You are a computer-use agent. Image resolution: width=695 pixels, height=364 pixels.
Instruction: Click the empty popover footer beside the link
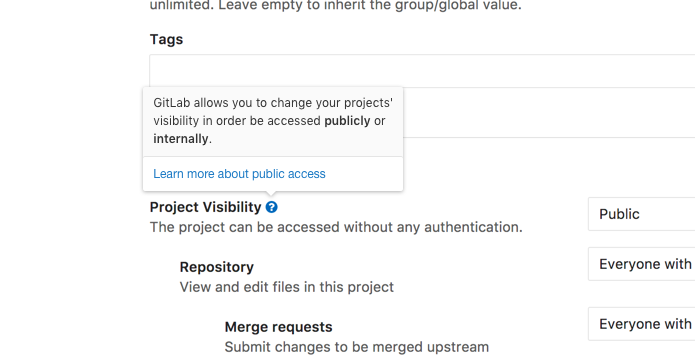(x=363, y=174)
